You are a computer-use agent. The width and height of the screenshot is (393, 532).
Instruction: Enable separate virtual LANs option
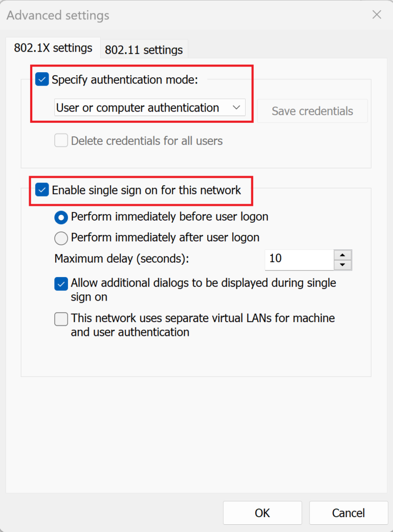[x=61, y=319]
